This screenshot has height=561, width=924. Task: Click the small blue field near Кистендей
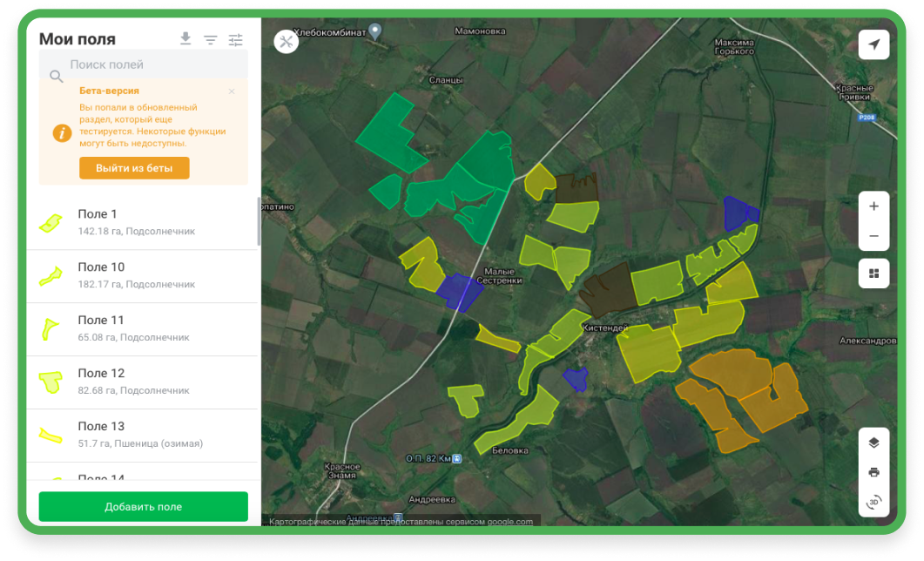(x=575, y=379)
